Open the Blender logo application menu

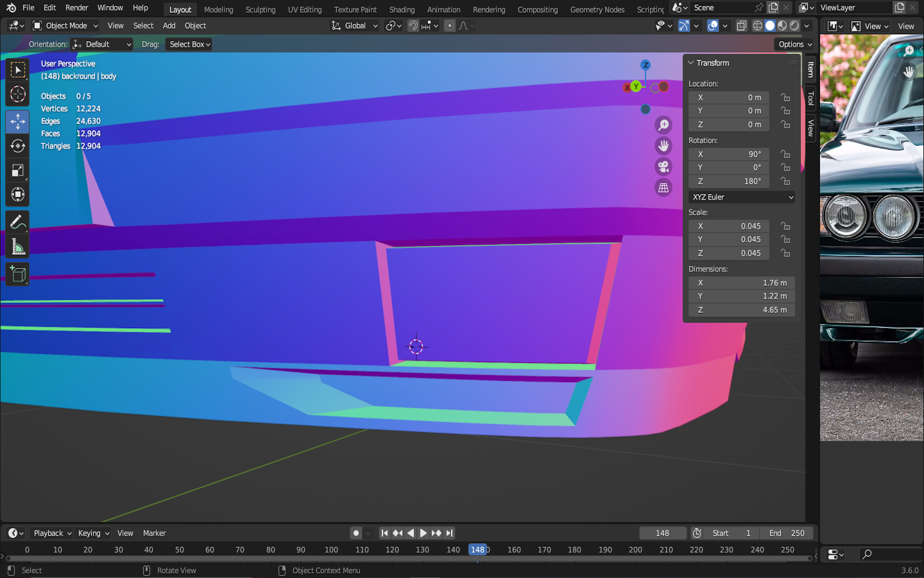(11, 8)
